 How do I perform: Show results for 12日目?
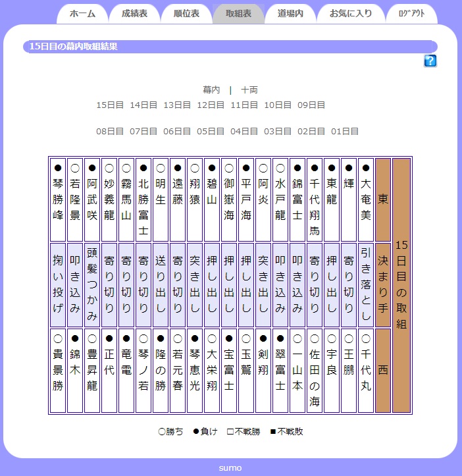point(211,105)
